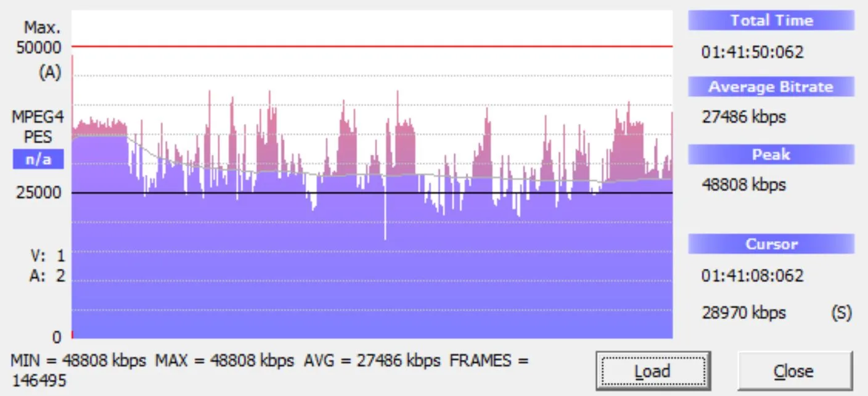The height and width of the screenshot is (396, 868).
Task: Click the Load button
Action: point(653,371)
